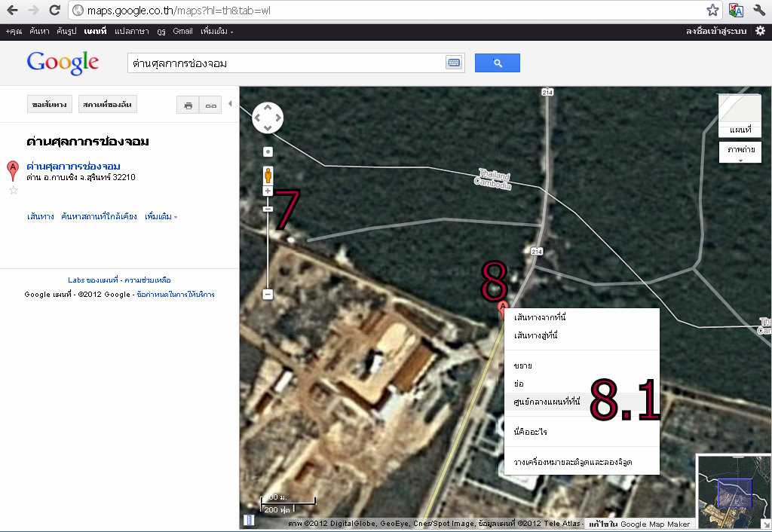
Task: Go back with the browser back arrow
Action: point(12,10)
